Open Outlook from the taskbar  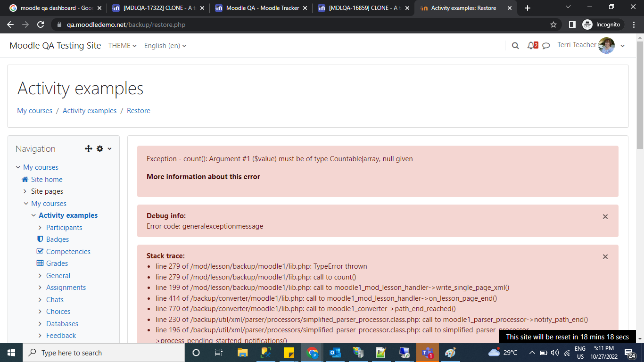click(x=335, y=353)
